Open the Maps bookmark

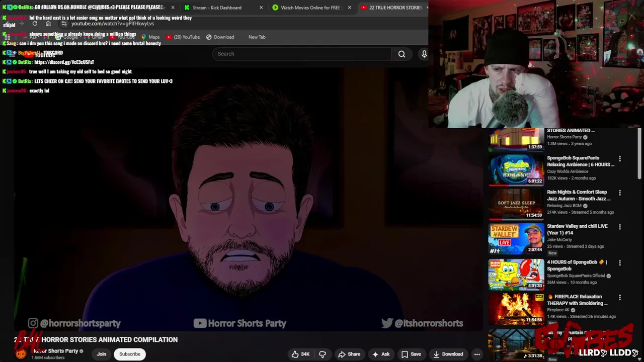click(x=150, y=37)
